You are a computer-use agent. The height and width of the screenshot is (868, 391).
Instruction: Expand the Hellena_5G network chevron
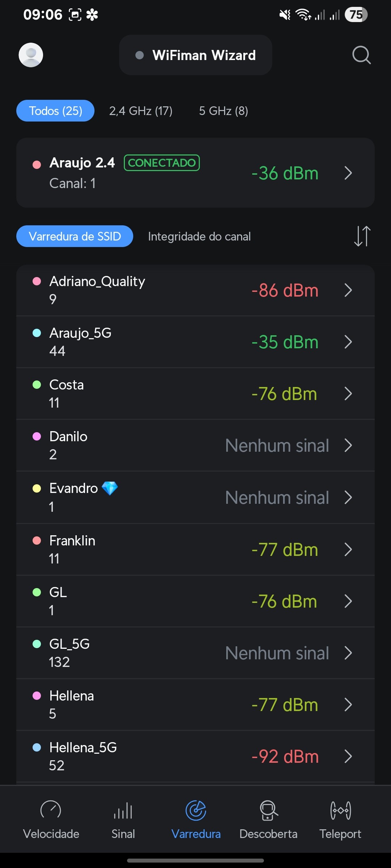coord(348,756)
